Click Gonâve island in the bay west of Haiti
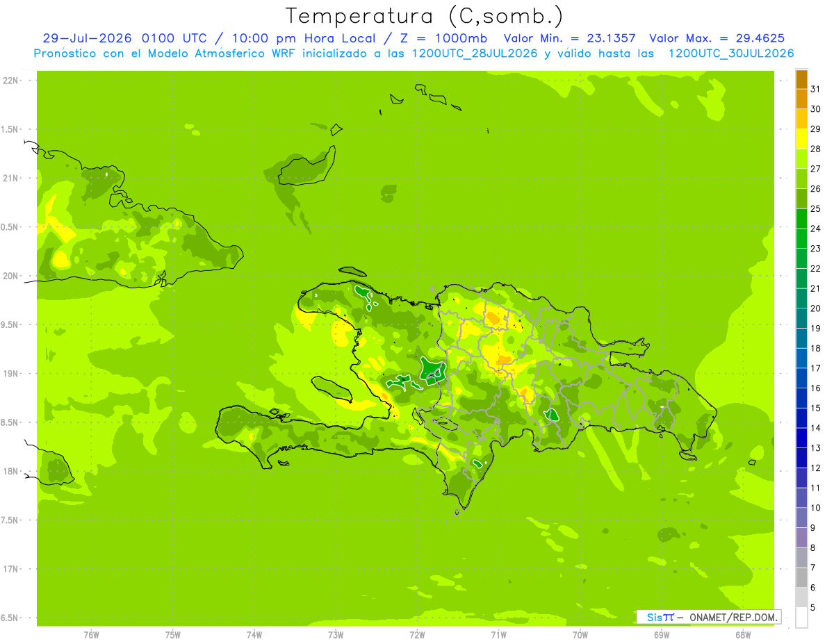Screen dimensions: 834x644 pyautogui.click(x=332, y=388)
